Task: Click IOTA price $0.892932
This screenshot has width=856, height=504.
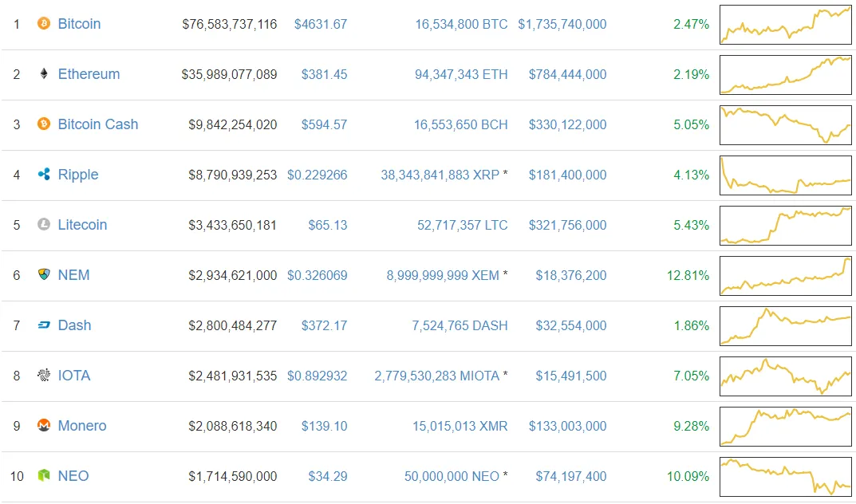Action: (x=318, y=376)
